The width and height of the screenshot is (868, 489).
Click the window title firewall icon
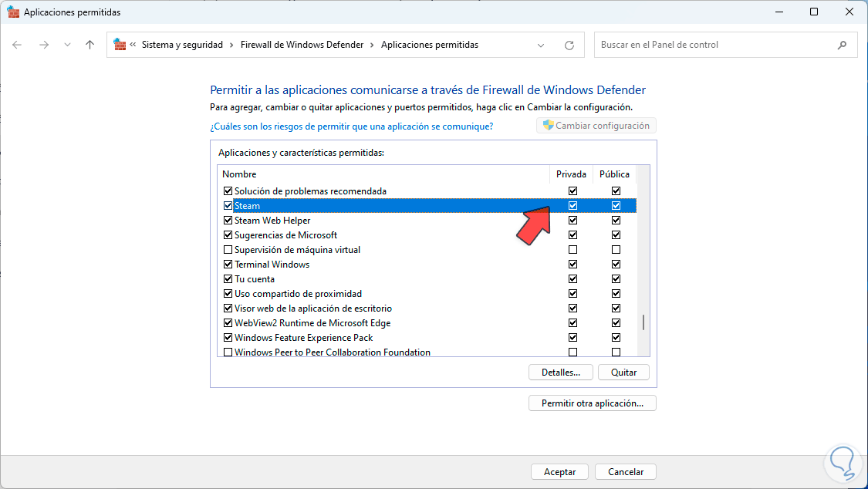coord(13,12)
